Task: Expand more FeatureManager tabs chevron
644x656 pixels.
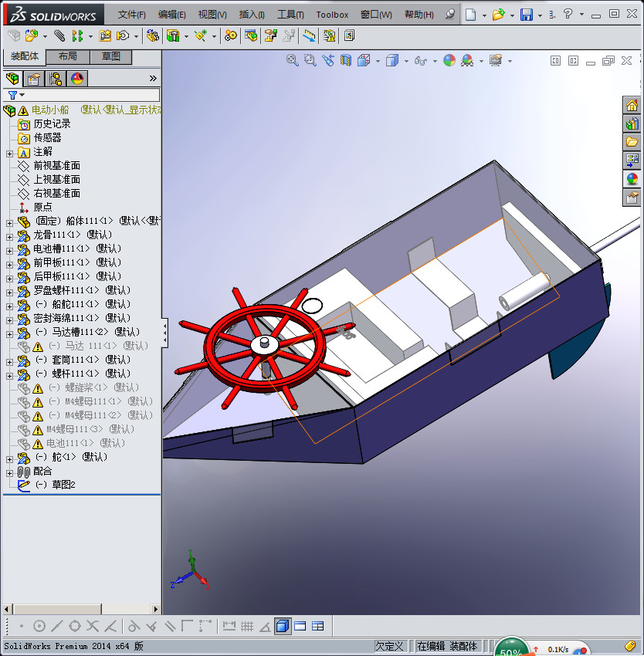Action: coord(153,78)
